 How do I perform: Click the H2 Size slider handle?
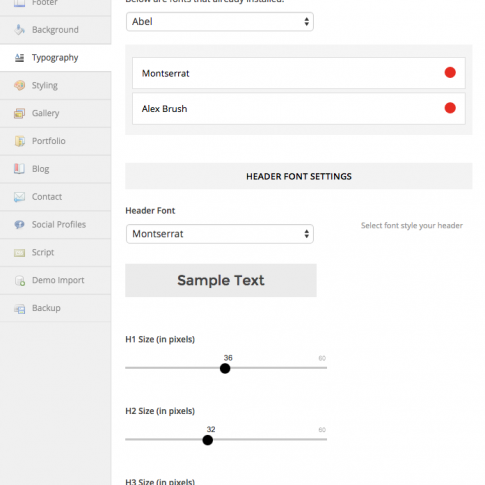207,440
